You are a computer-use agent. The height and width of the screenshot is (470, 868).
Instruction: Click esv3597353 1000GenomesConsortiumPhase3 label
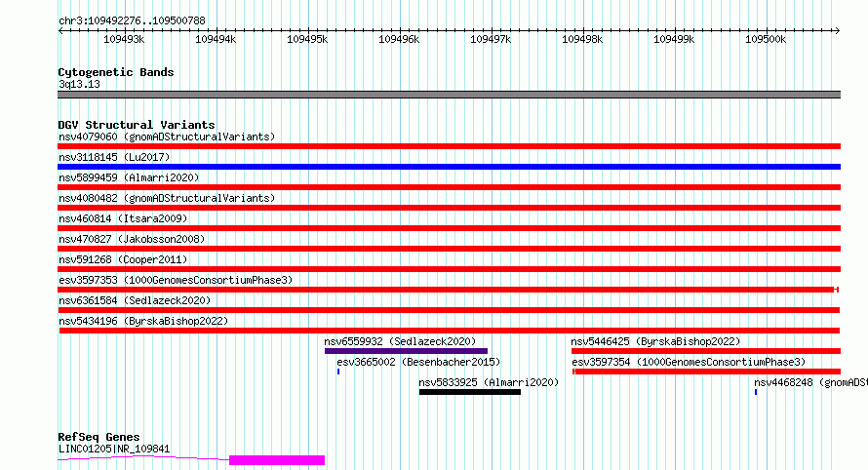pyautogui.click(x=176, y=280)
